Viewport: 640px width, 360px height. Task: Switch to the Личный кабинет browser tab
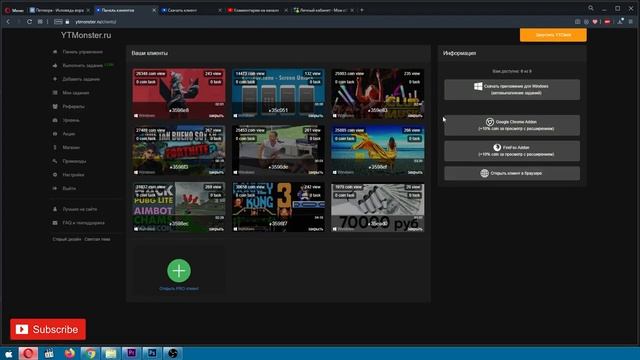(323, 10)
